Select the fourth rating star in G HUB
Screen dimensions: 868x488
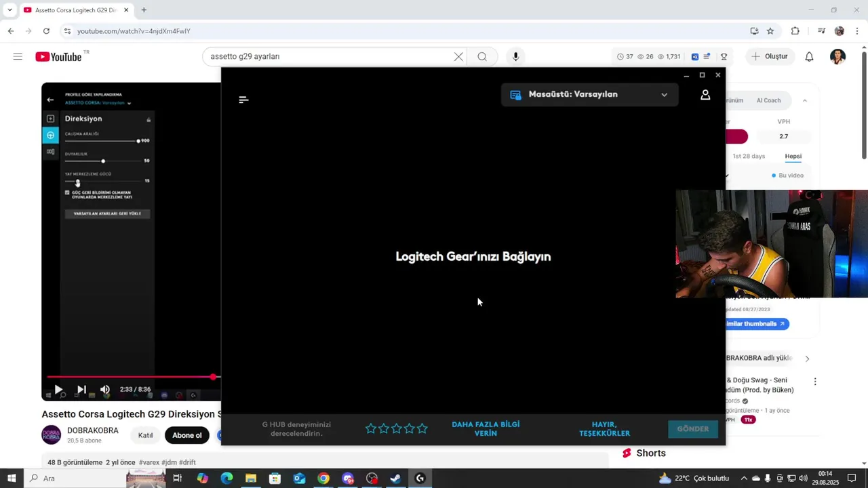410,428
